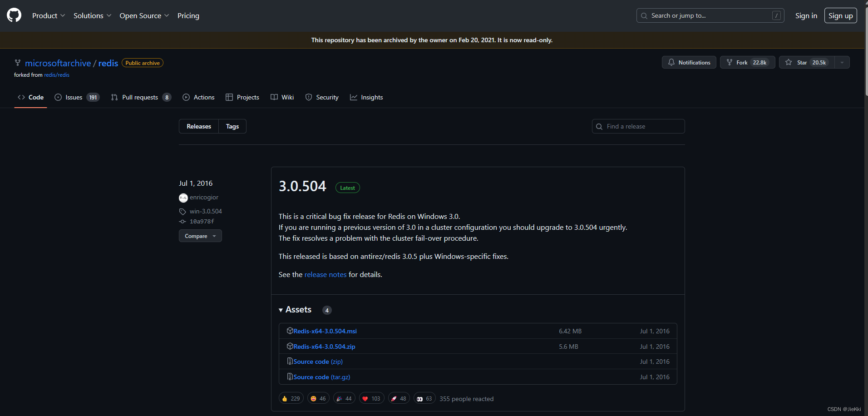Download Redis-x64-3.0.504.zip
Screen dimensions: 868x416
[x=324, y=347]
